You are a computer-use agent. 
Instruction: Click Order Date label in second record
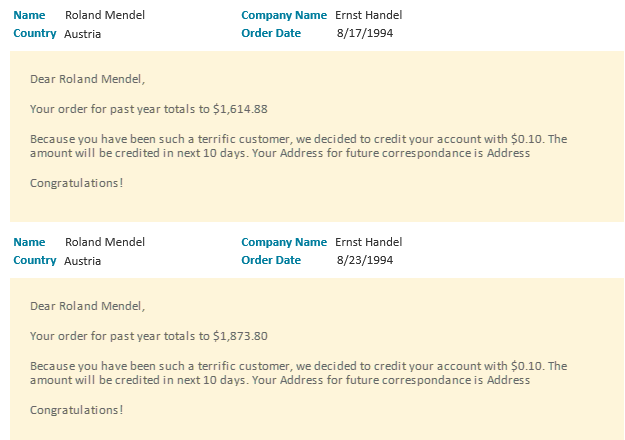[x=271, y=260]
